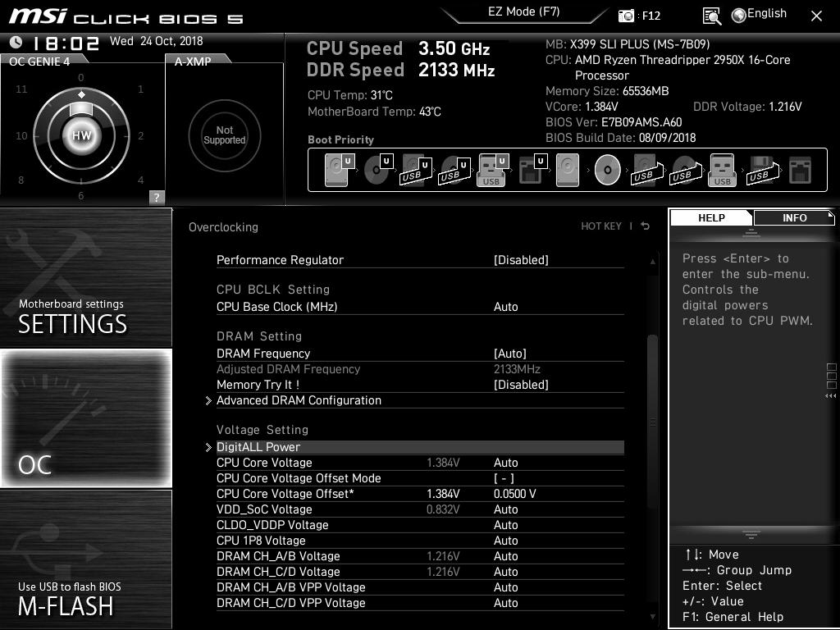This screenshot has width=840, height=630.
Task: Adjust the OC GENIE 4 HW dial
Action: pos(80,135)
